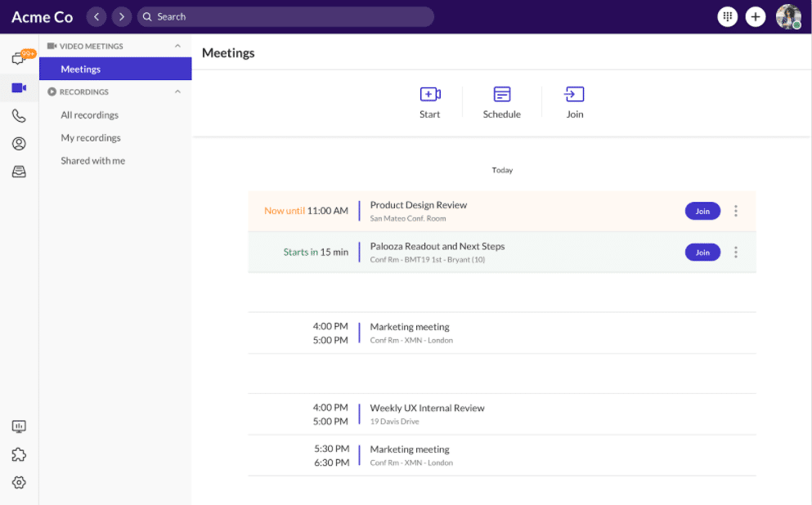Collapse the Video Meetings section chevron
The width and height of the screenshot is (812, 505).
177,47
